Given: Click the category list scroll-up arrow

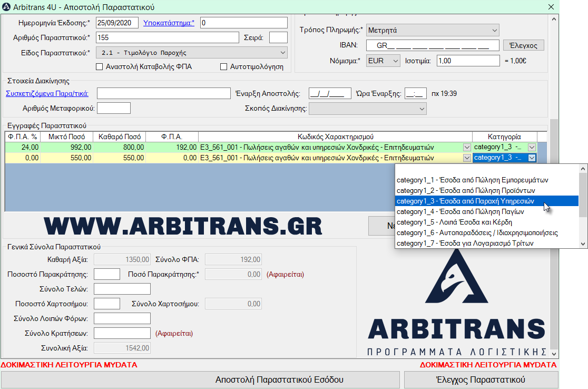Looking at the screenshot, I should point(583,169).
